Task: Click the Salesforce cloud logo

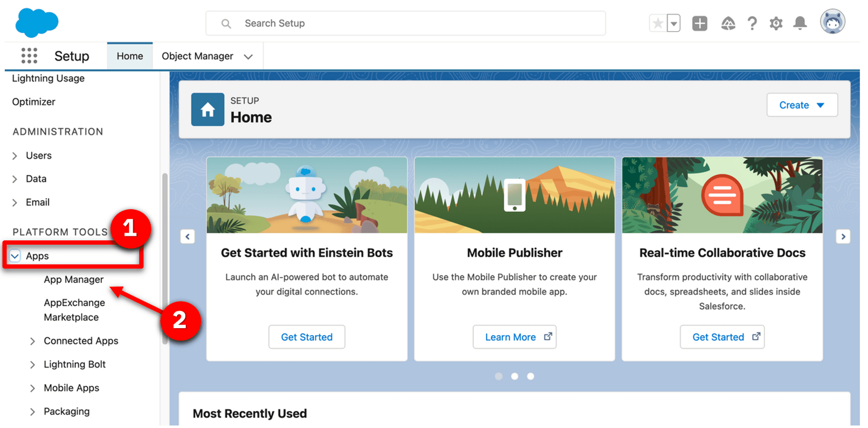Action: [37, 23]
